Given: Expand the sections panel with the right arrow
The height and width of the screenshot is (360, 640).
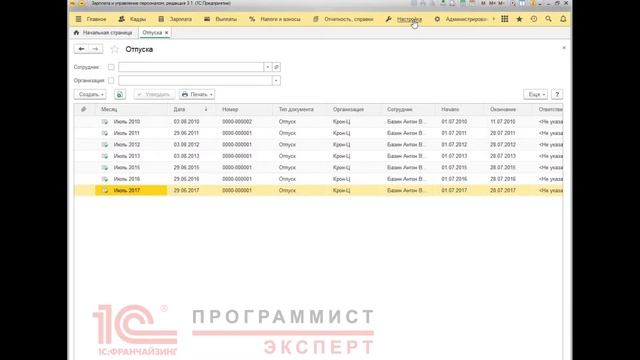Looking at the screenshot, I should (493, 19).
